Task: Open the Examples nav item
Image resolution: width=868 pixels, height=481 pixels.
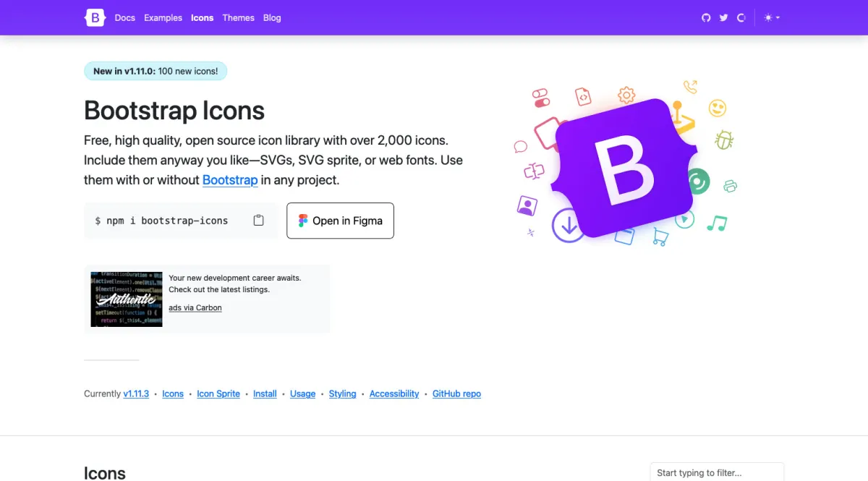Action: pyautogui.click(x=163, y=17)
